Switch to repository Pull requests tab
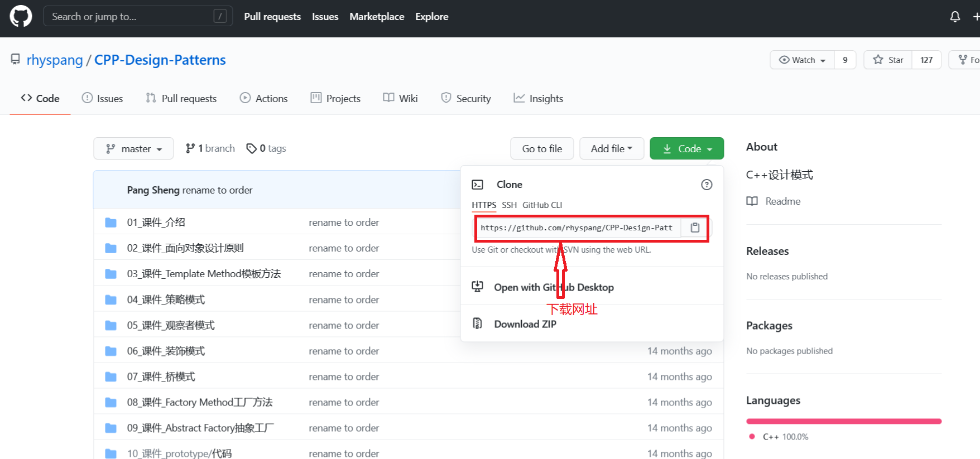The image size is (980, 459). pos(181,98)
